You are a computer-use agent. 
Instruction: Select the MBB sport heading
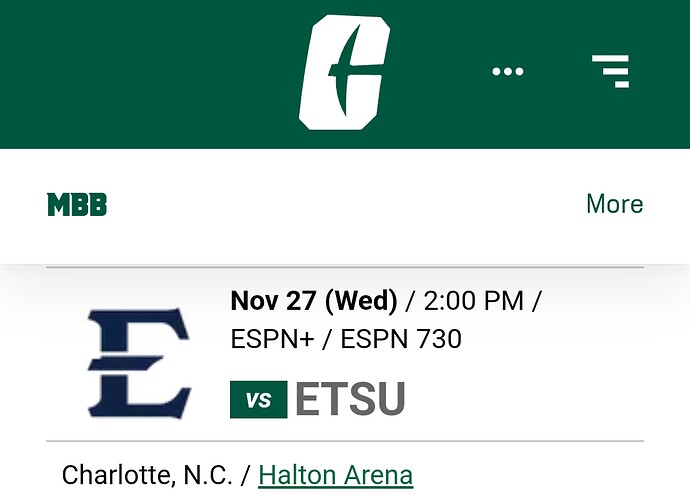point(77,205)
